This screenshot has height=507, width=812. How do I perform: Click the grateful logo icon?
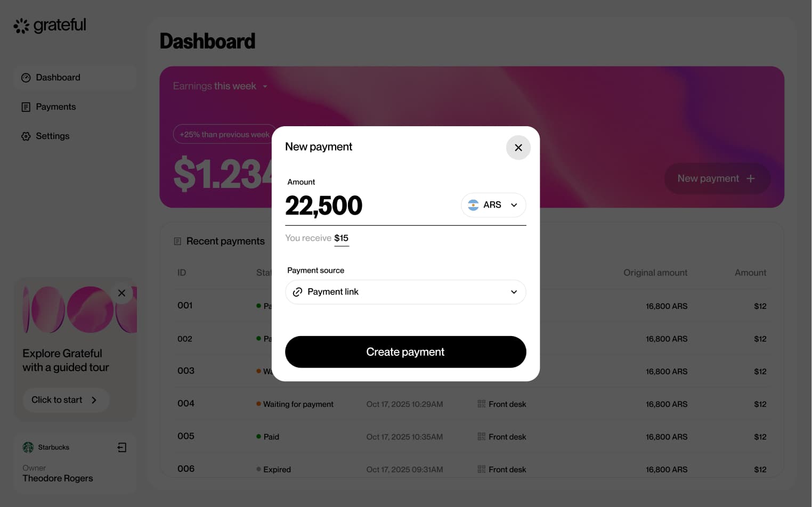[x=21, y=26]
